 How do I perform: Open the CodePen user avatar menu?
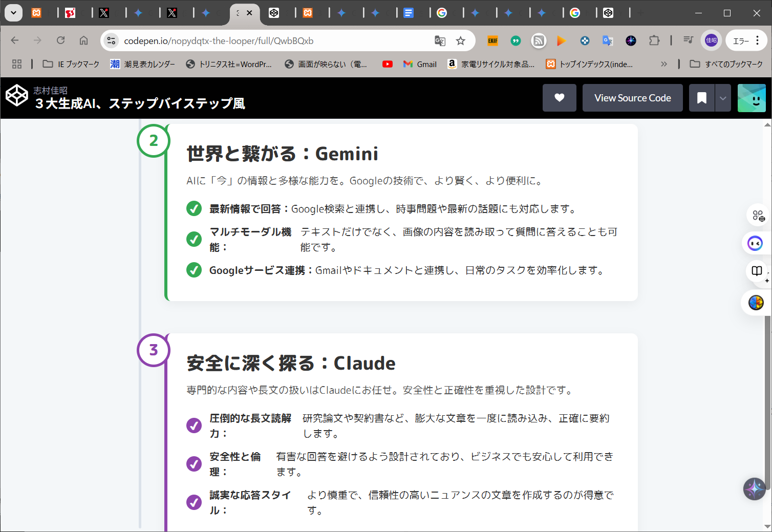(x=752, y=98)
